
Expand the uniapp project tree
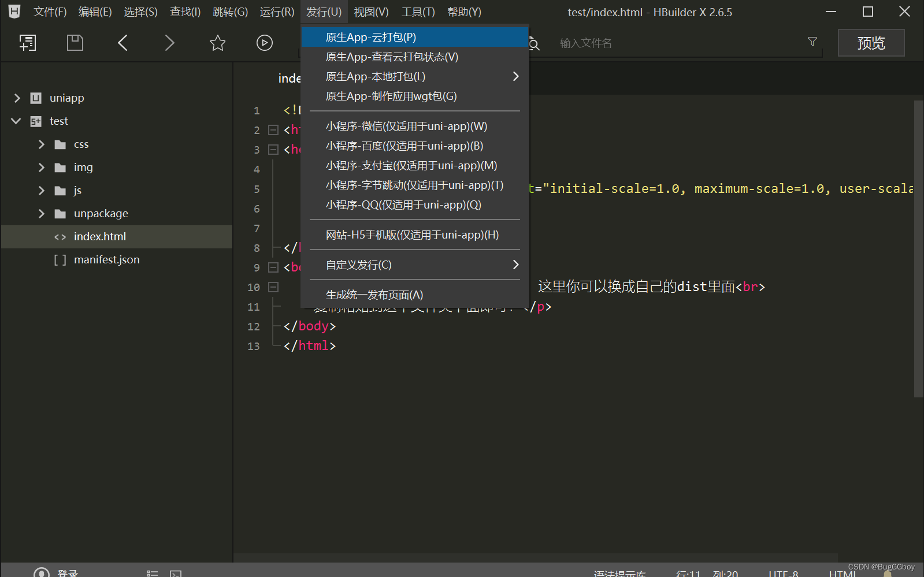click(x=17, y=98)
